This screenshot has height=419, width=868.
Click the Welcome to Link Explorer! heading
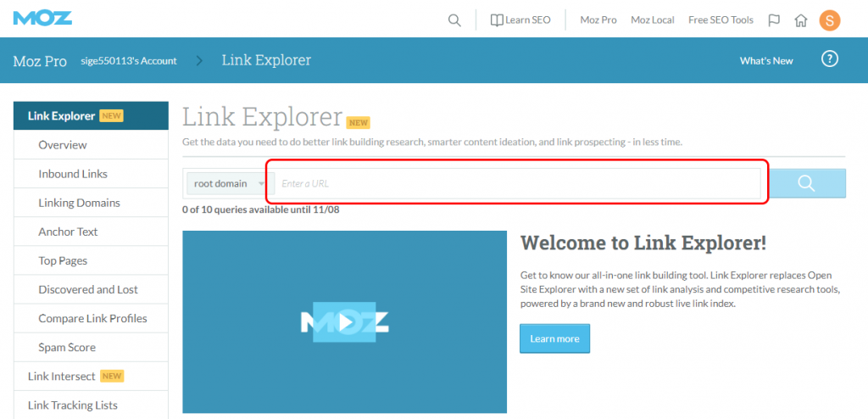(x=643, y=243)
